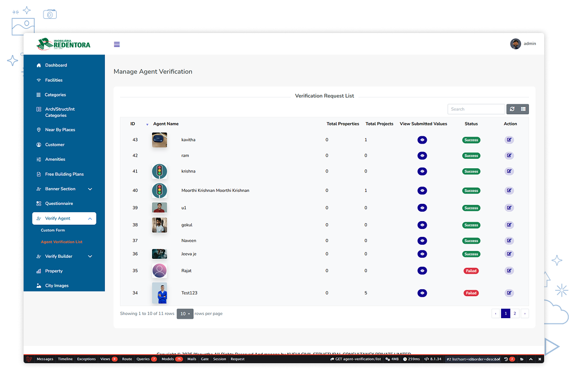Image resolution: width=574 pixels, height=392 pixels.
Task: Select page 1 pagination button
Action: (505, 313)
